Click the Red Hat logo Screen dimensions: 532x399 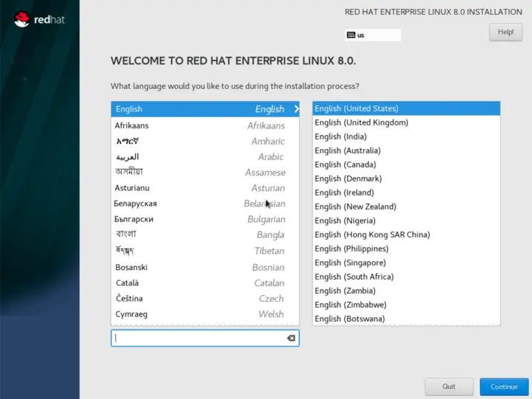pos(39,19)
